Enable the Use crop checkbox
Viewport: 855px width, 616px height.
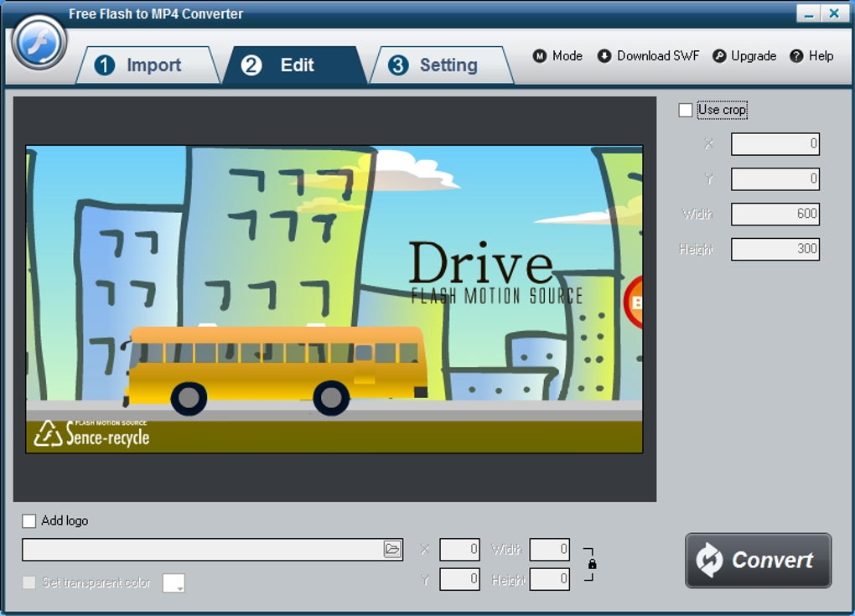pyautogui.click(x=686, y=110)
